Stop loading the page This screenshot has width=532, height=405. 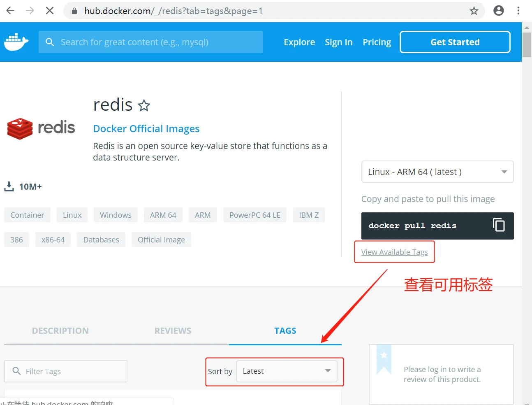click(50, 11)
